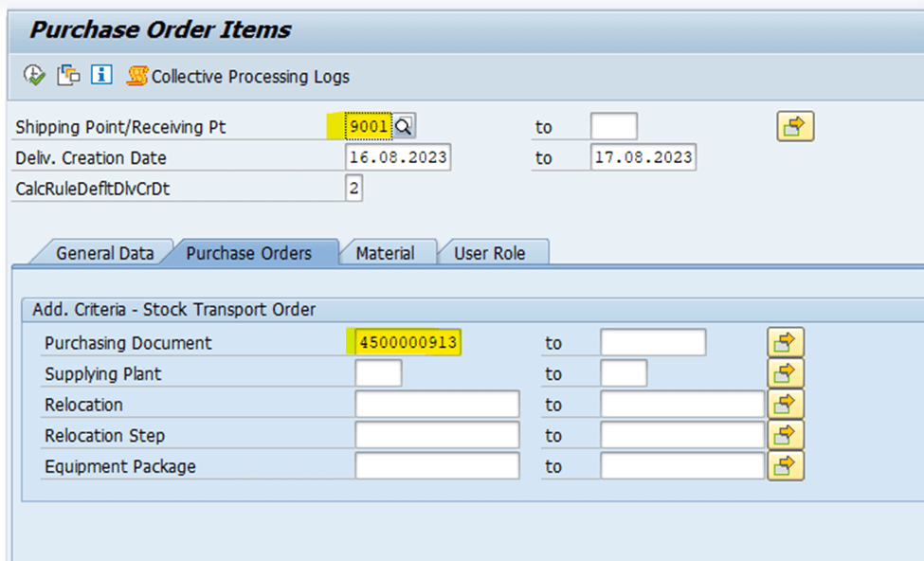Viewport: 924px width, 561px height.
Task: Click Relocation Step multiple selection button
Action: pyautogui.click(x=786, y=435)
